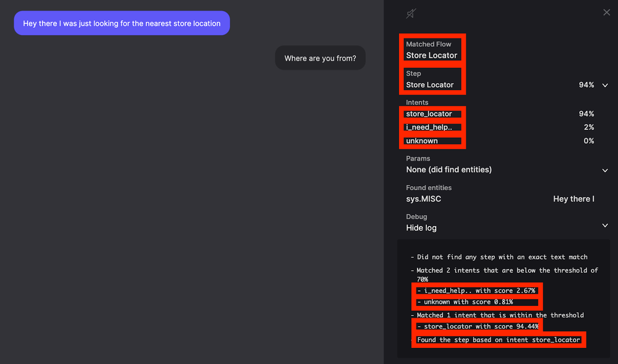Screen dimensions: 618x364
Task: Select the store_locator intent row
Action: [500, 114]
